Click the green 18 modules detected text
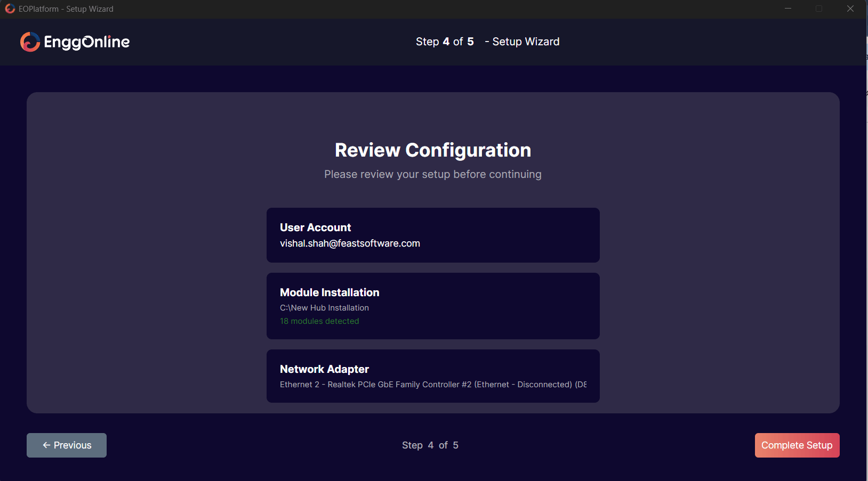868x481 pixels. tap(319, 321)
